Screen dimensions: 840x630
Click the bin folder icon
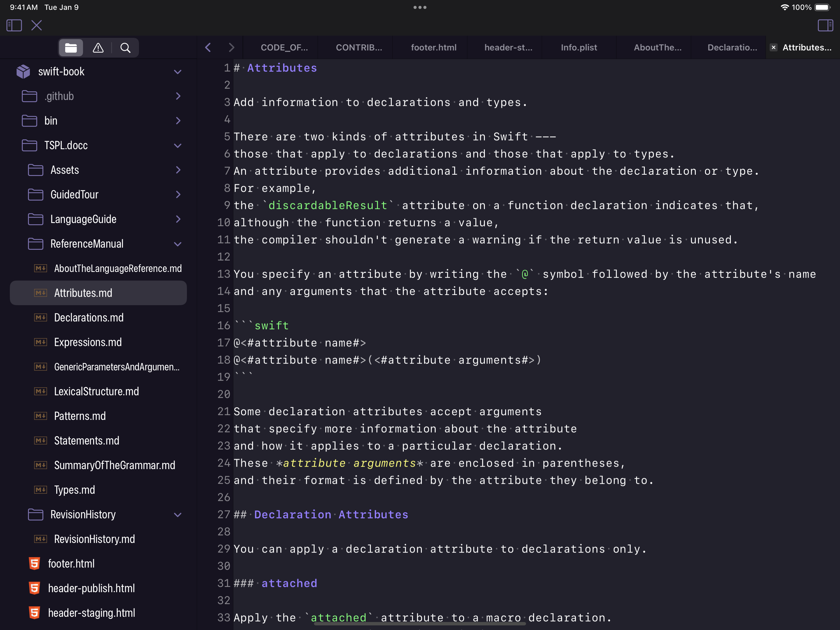click(29, 121)
